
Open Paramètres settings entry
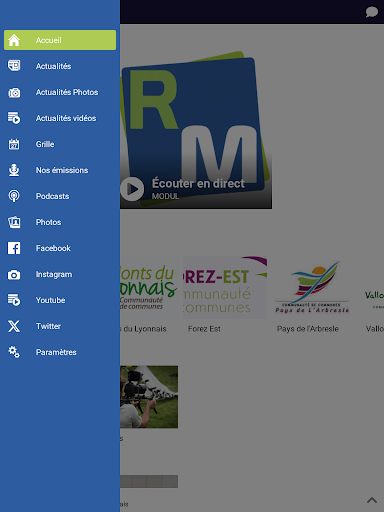(60, 352)
